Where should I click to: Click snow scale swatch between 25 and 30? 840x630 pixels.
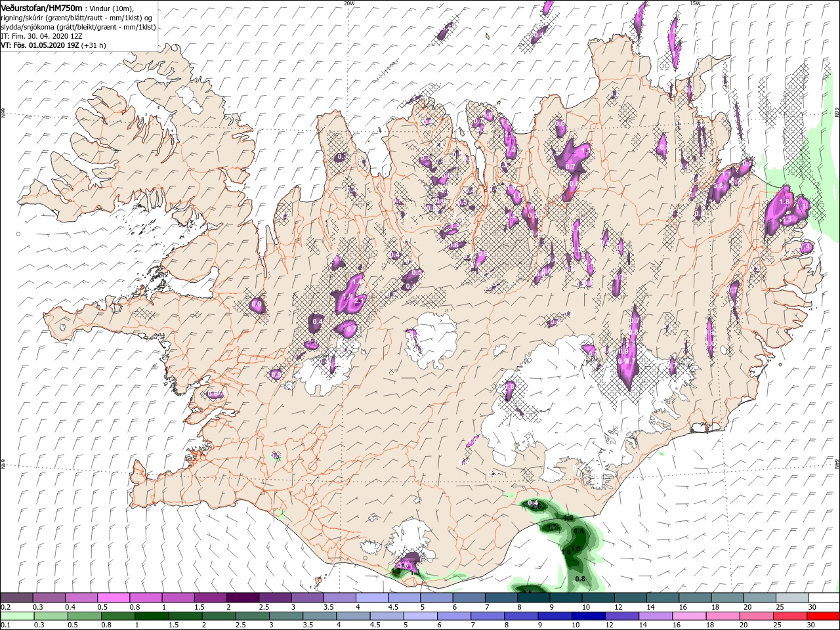(791, 598)
